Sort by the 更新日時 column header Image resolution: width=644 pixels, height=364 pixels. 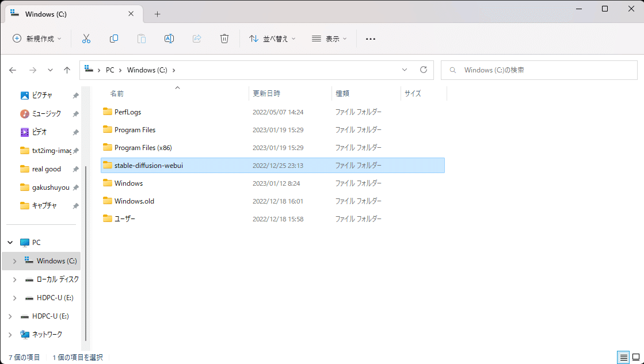pyautogui.click(x=266, y=94)
